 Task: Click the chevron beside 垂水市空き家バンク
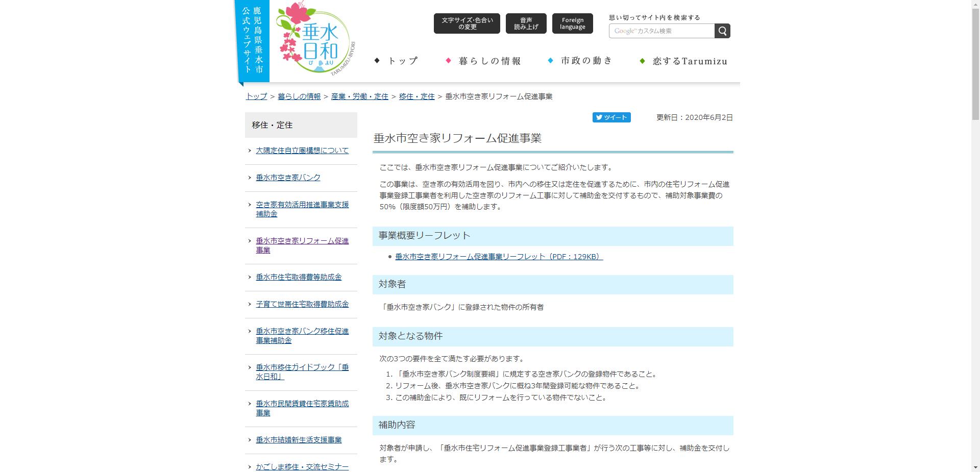(249, 178)
